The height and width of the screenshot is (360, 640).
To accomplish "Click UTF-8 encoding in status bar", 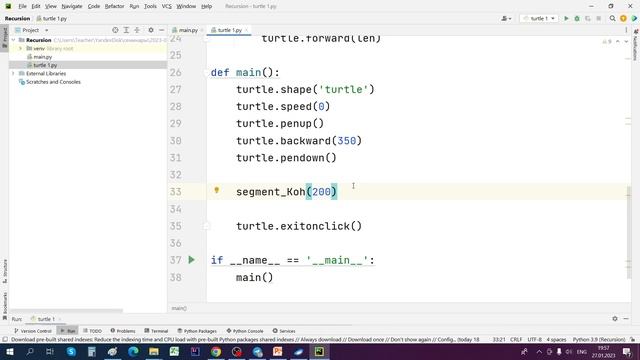I will 534,340.
